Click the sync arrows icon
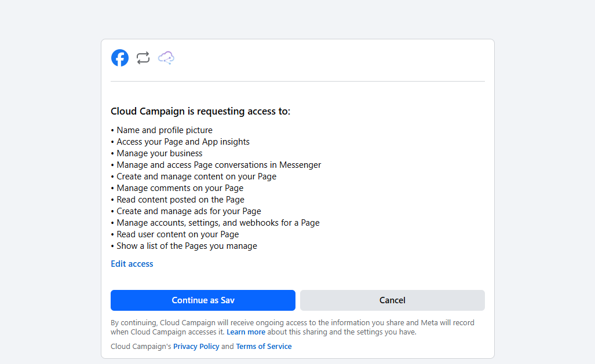595x364 pixels. click(x=143, y=58)
